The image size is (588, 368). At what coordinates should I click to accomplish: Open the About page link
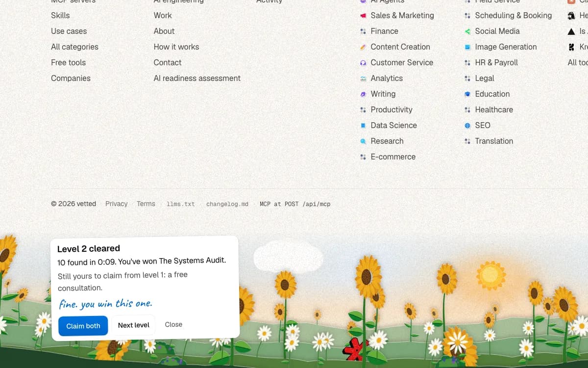point(164,31)
